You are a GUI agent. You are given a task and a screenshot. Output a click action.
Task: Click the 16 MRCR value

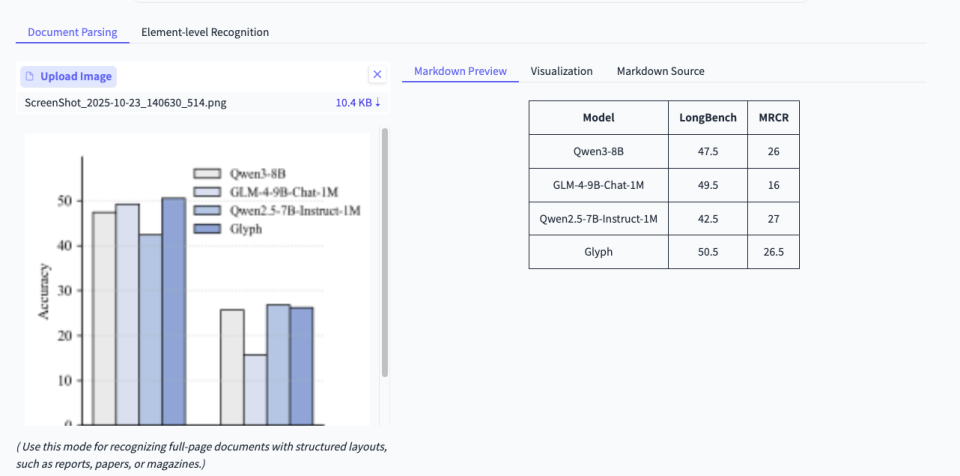[x=773, y=185]
